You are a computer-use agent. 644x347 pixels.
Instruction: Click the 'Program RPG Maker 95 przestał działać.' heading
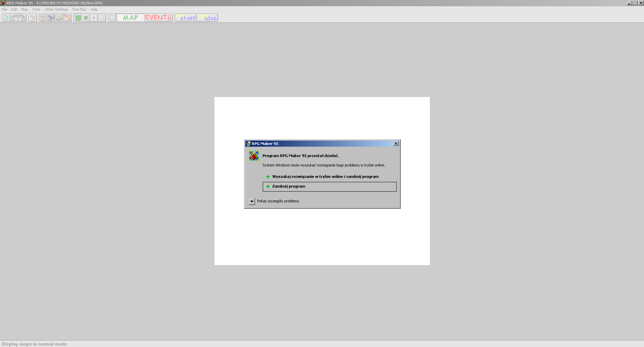tap(301, 156)
